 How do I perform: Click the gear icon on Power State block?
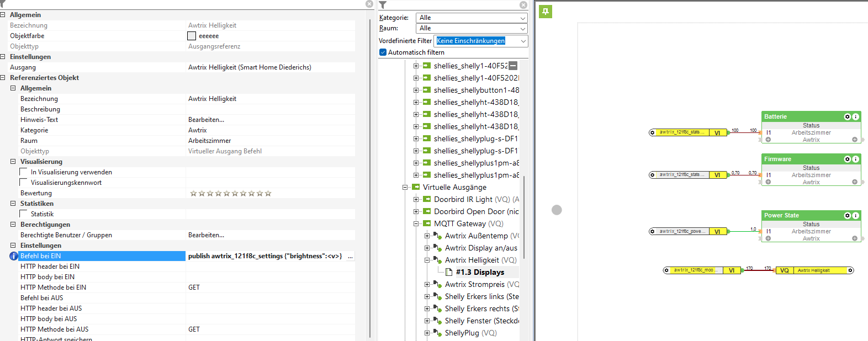pyautogui.click(x=847, y=216)
